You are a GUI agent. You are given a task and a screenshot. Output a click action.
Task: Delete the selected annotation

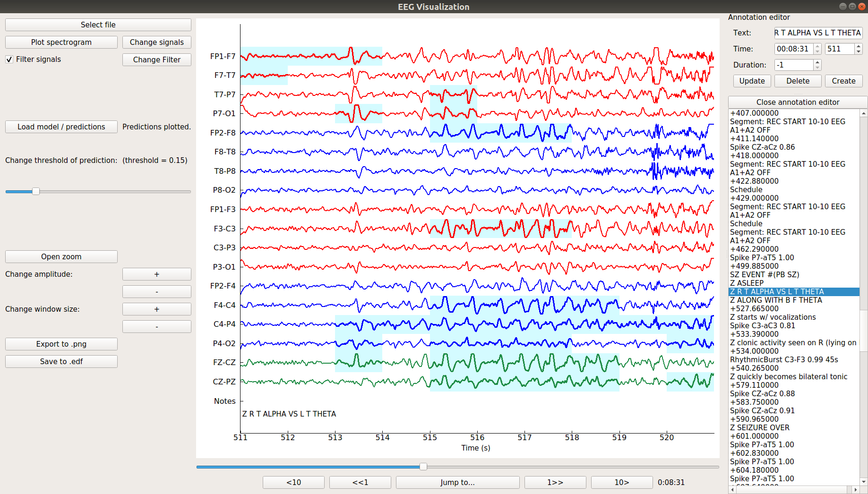pyautogui.click(x=798, y=81)
